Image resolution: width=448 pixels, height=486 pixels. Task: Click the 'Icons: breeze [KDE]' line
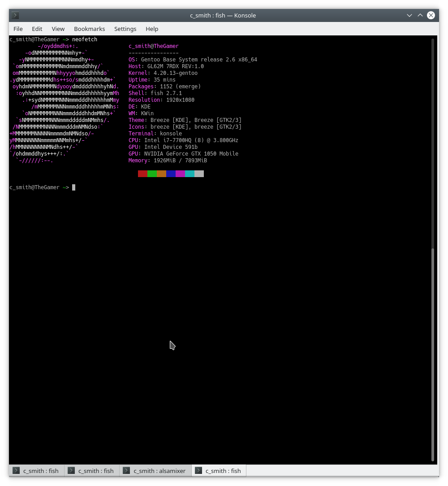point(185,127)
